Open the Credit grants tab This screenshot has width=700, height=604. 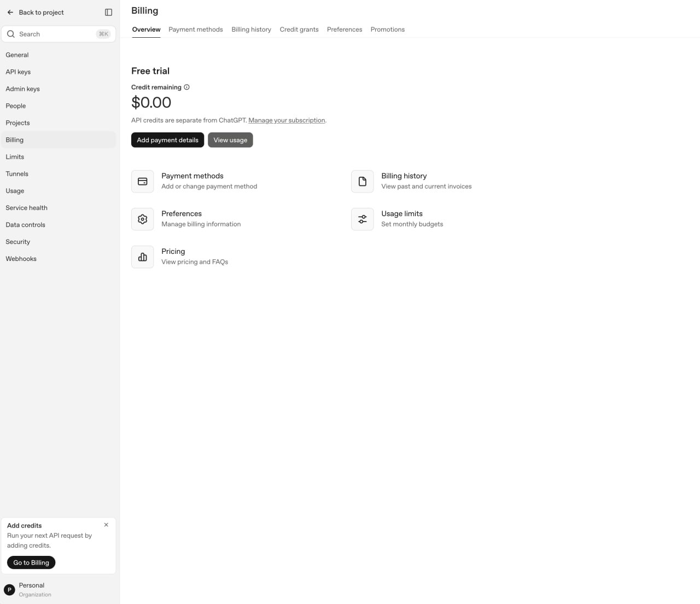point(299,30)
